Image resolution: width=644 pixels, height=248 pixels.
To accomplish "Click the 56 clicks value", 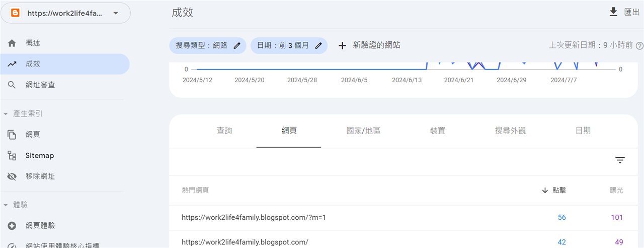I will point(561,218).
